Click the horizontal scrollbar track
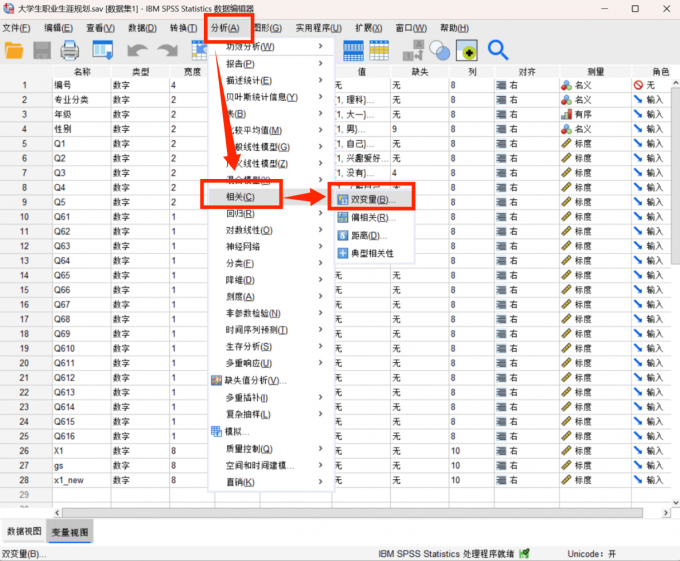The height and width of the screenshot is (561, 680). (x=352, y=512)
